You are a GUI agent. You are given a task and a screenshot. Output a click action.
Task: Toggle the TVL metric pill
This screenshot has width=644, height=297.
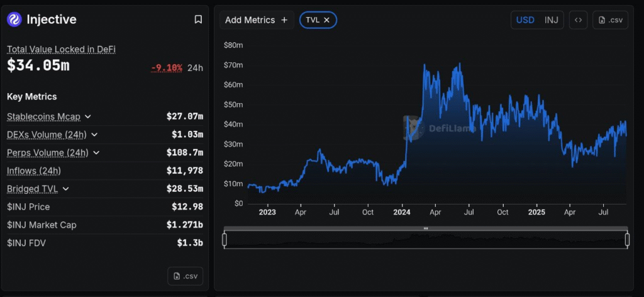[313, 20]
